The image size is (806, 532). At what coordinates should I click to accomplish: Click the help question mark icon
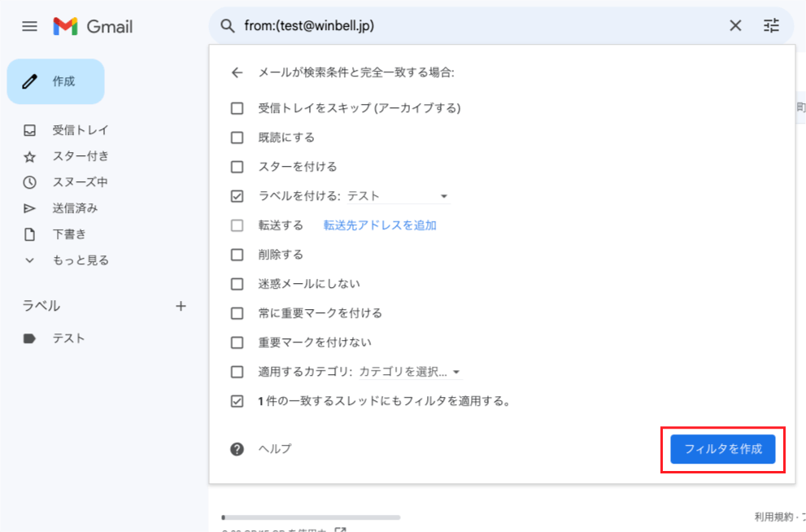click(x=237, y=449)
